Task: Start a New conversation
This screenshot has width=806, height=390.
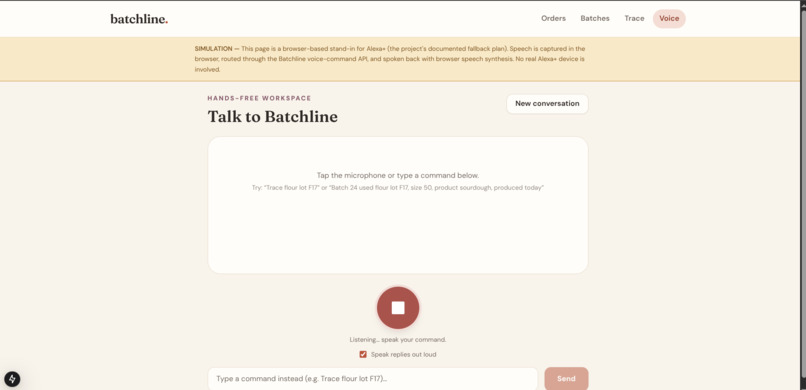Action: (547, 104)
